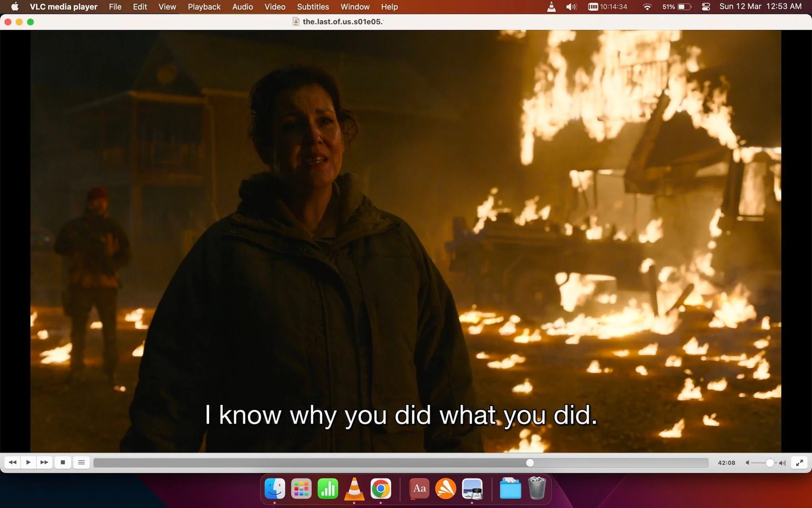Toggle the playlist view button
Viewport: 812px width, 508px height.
(81, 462)
